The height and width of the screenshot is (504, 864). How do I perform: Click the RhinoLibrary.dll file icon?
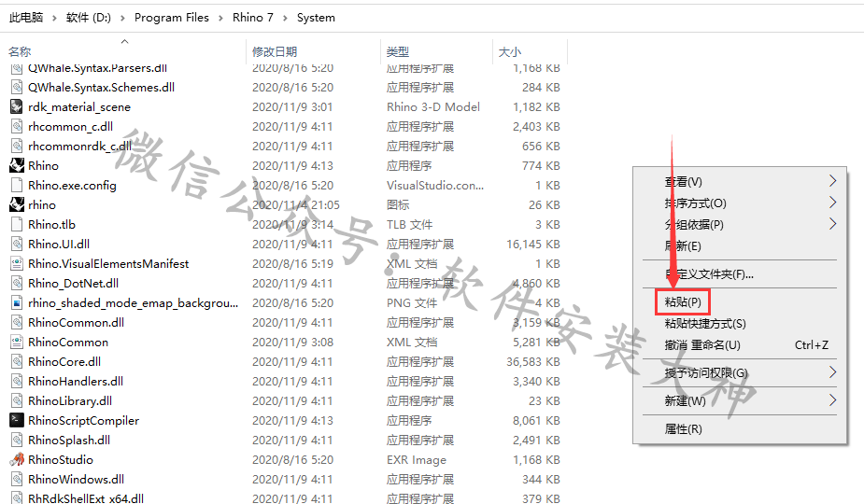17,400
